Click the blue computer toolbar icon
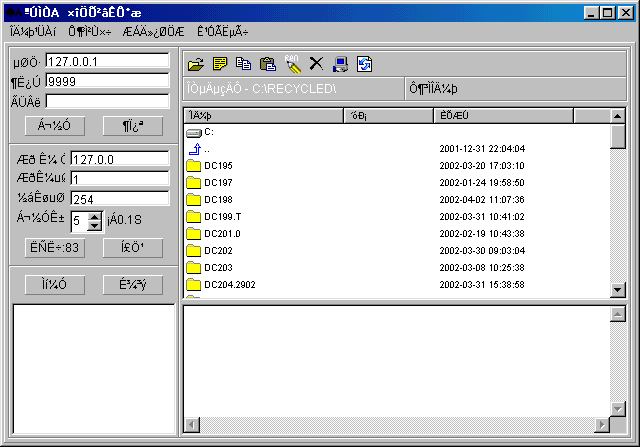Viewport: 640px width, 447px height. coord(341,64)
